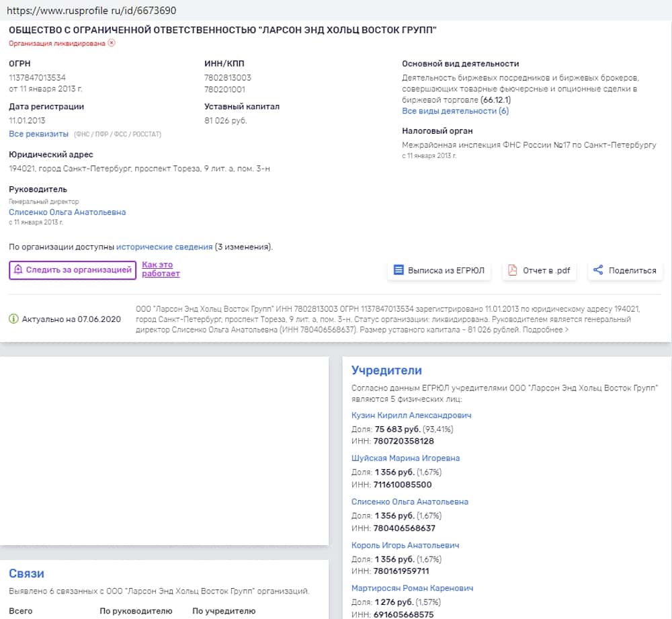Click the rusprofile URL address bar
The image size is (672, 619).
click(x=336, y=10)
